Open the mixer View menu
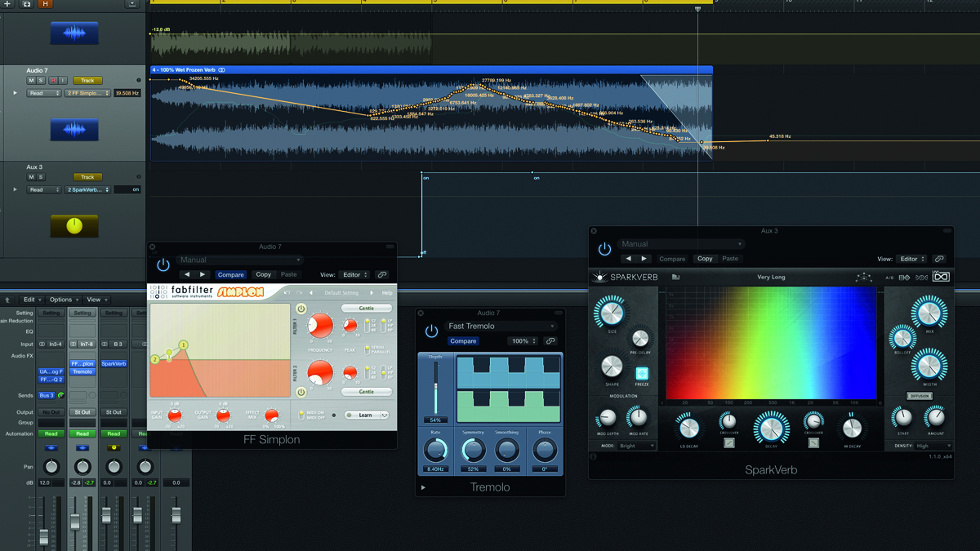The height and width of the screenshot is (551, 980). (x=96, y=300)
